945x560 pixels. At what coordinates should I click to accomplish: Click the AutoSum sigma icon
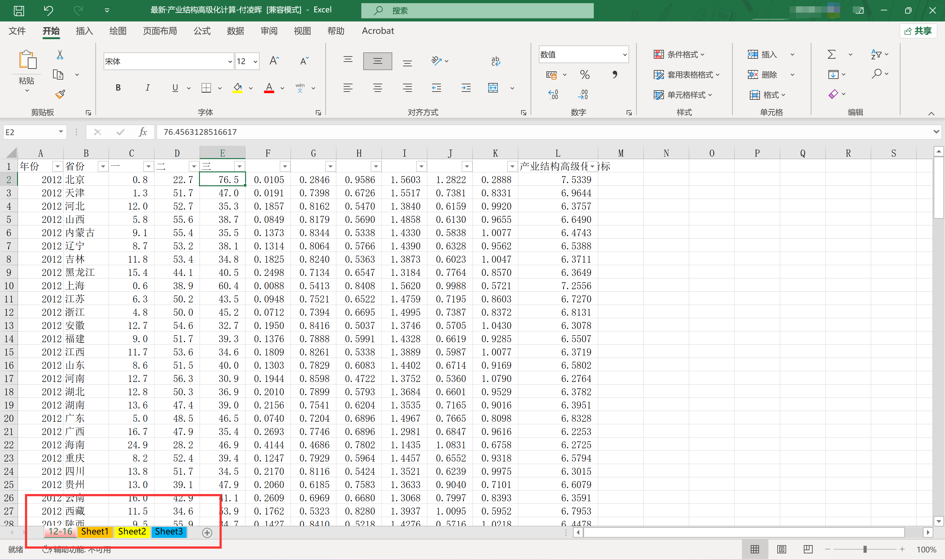(x=831, y=55)
